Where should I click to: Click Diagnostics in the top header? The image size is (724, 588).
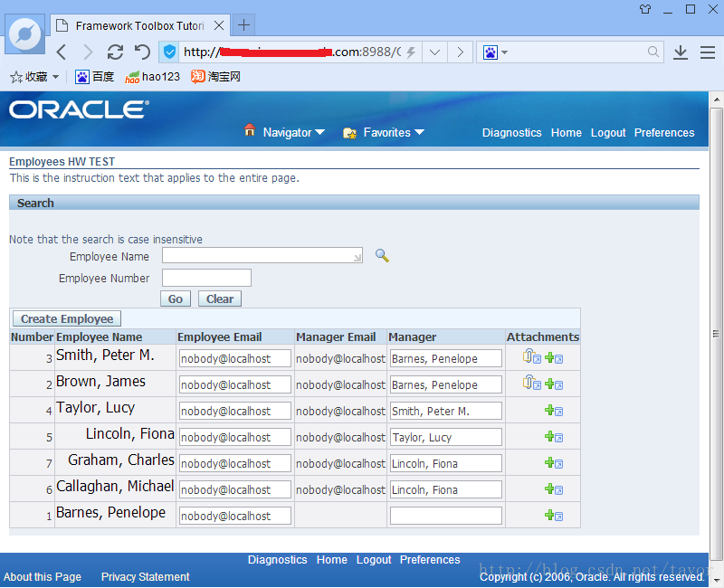pyautogui.click(x=511, y=133)
